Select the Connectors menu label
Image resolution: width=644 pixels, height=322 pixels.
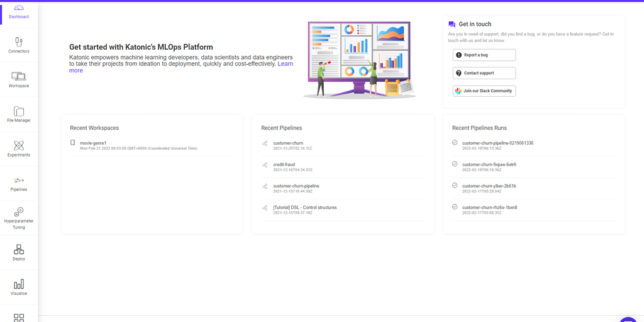tap(19, 52)
